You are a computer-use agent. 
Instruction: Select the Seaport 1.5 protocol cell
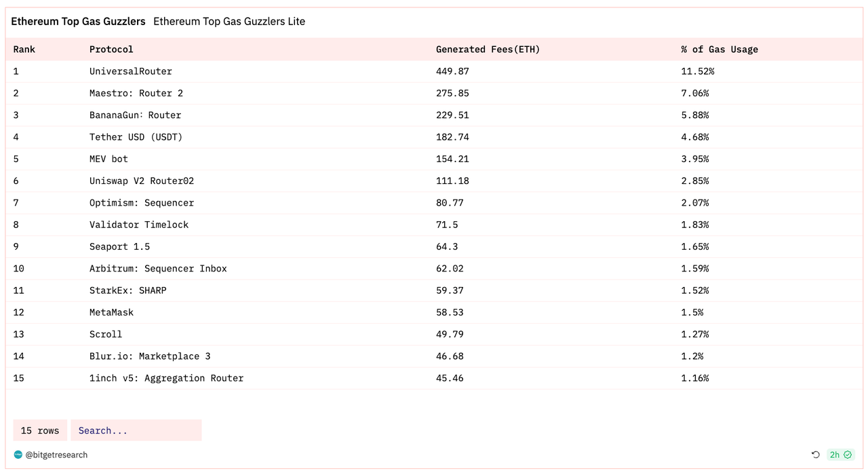pos(120,246)
